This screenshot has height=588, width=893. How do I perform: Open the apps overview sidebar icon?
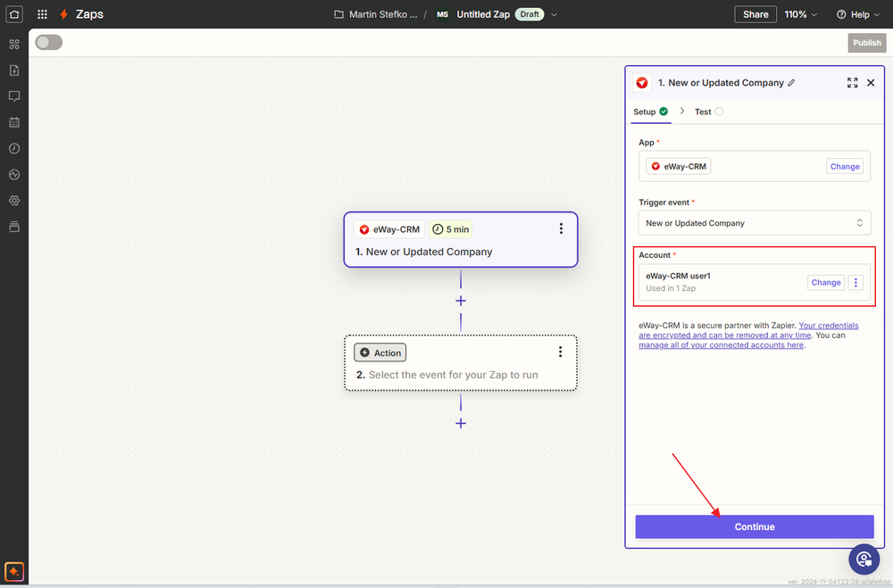click(x=14, y=44)
